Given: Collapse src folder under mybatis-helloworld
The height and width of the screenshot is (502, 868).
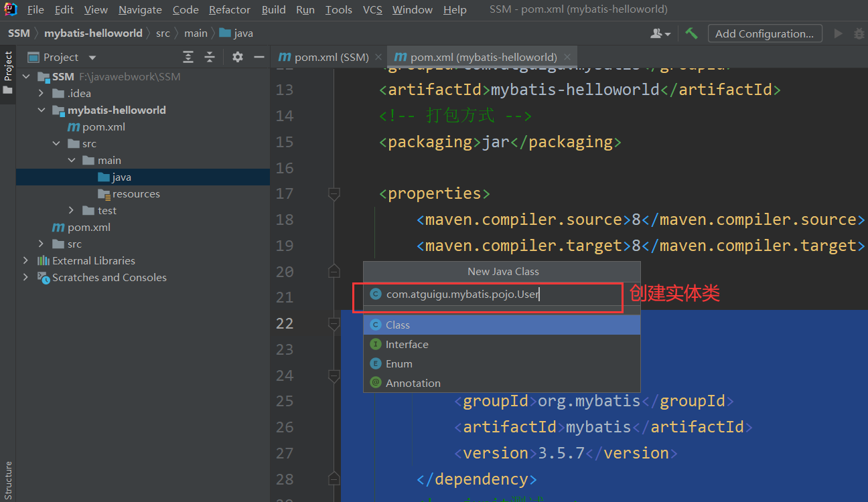Looking at the screenshot, I should pos(56,143).
